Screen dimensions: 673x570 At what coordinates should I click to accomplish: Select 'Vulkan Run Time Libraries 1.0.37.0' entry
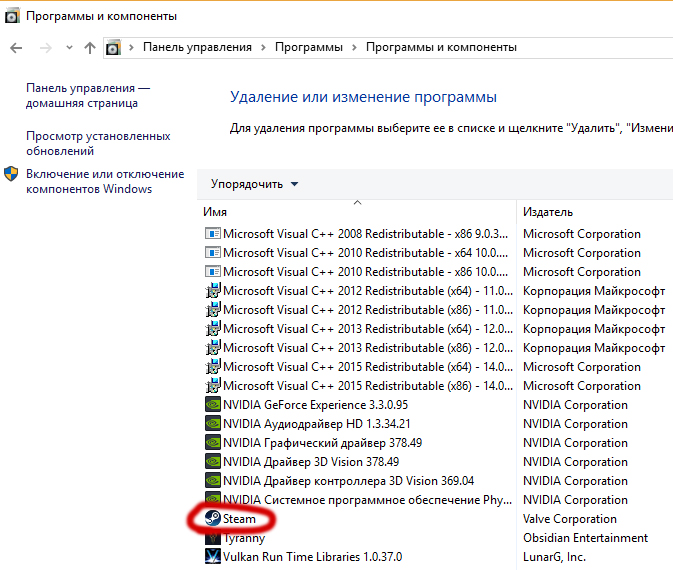[x=312, y=557]
